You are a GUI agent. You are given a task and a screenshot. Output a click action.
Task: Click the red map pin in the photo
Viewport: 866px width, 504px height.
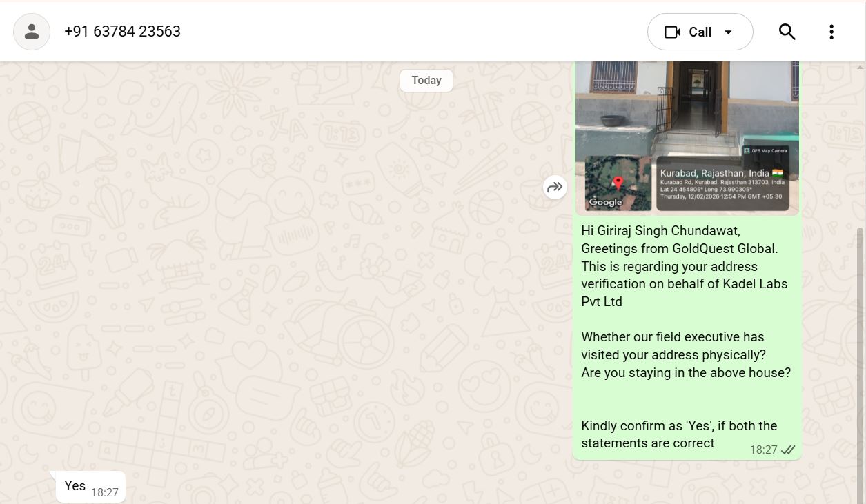point(618,183)
